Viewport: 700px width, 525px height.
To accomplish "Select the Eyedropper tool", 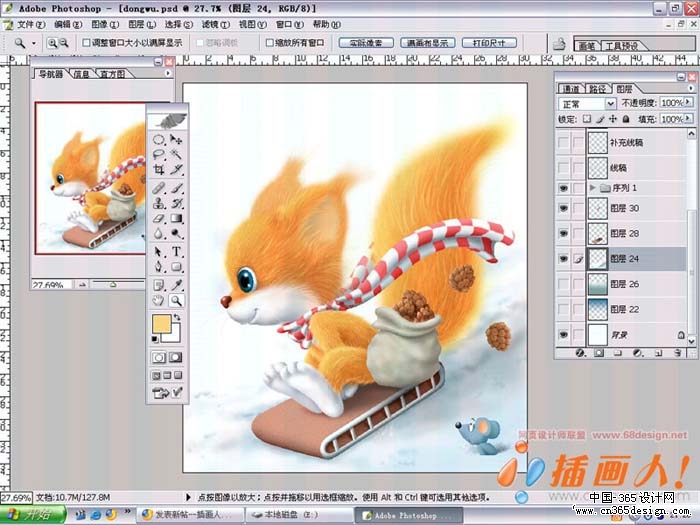I will click(176, 285).
